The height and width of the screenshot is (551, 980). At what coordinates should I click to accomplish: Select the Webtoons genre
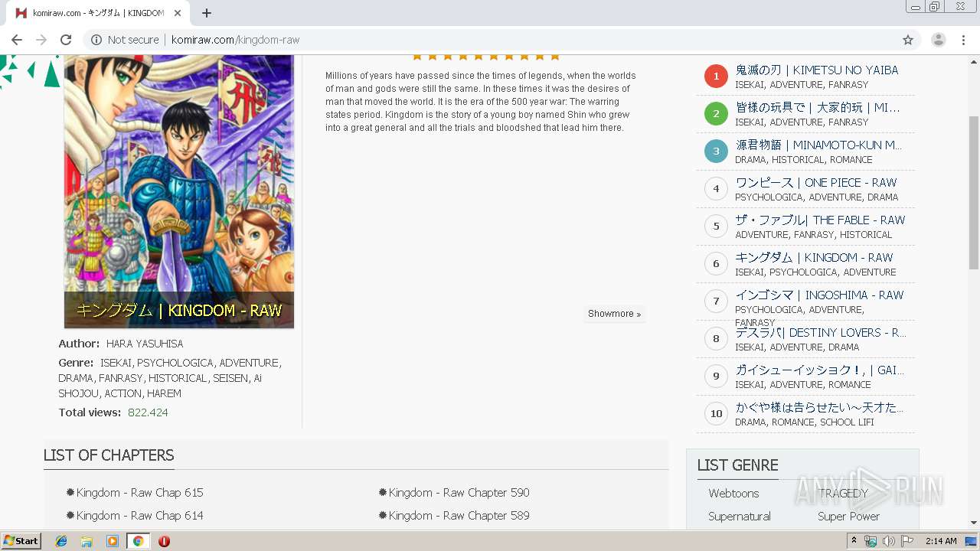click(x=733, y=494)
